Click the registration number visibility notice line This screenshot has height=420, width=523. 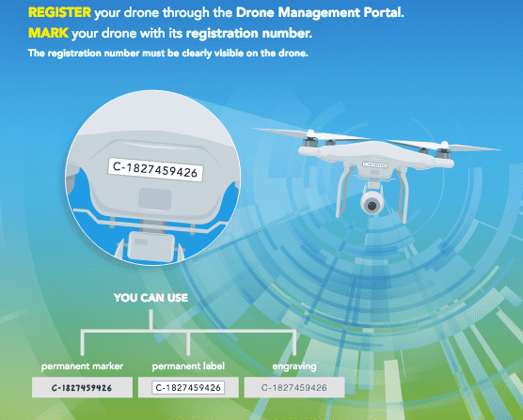(167, 53)
